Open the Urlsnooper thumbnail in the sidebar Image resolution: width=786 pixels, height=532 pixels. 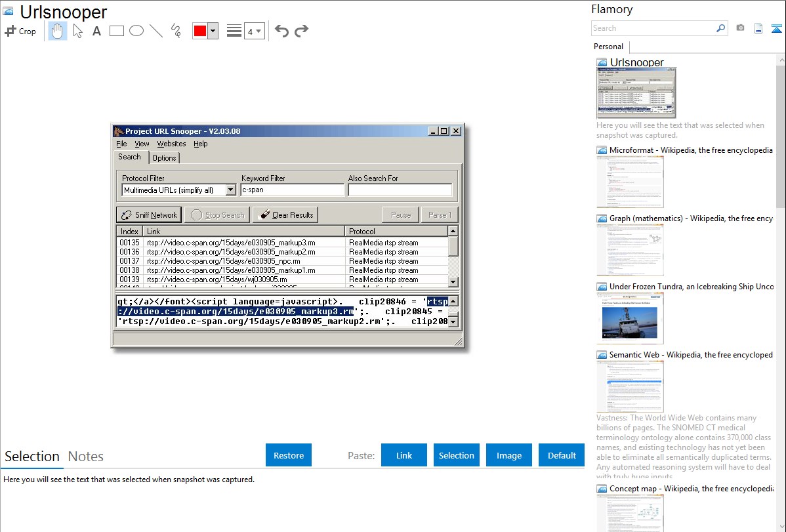pos(636,93)
